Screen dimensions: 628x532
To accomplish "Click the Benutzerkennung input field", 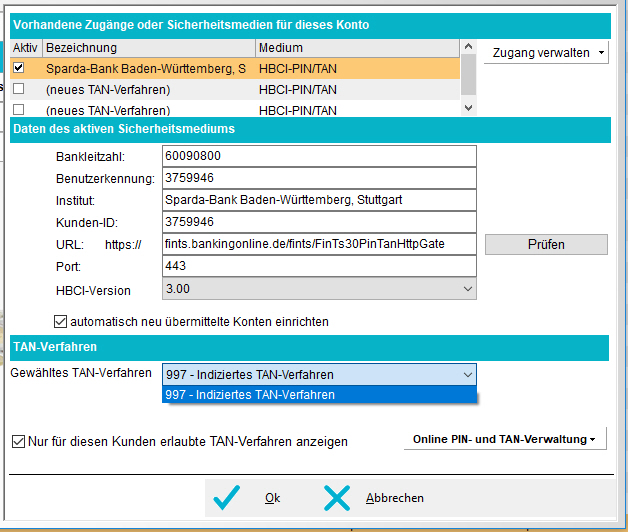I will pyautogui.click(x=319, y=178).
